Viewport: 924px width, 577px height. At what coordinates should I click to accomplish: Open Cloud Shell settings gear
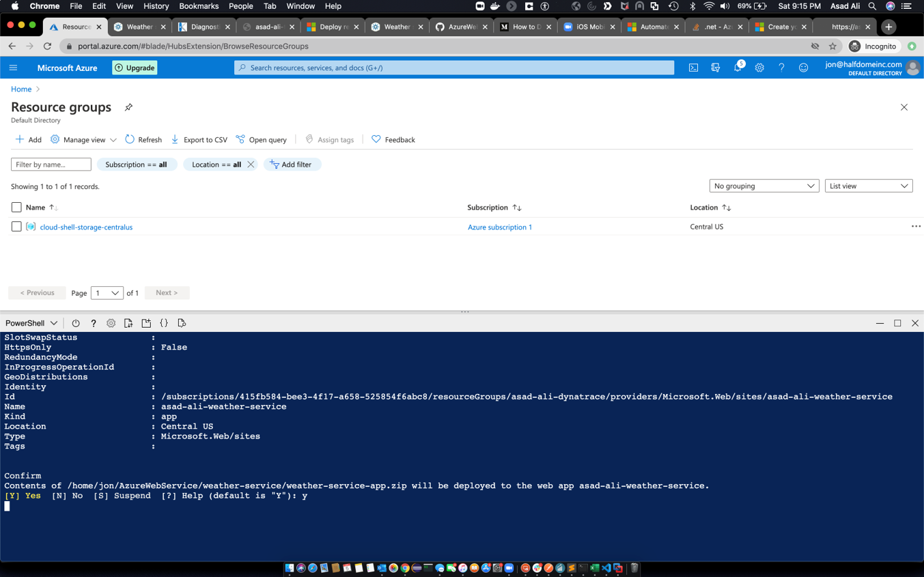[x=111, y=323]
